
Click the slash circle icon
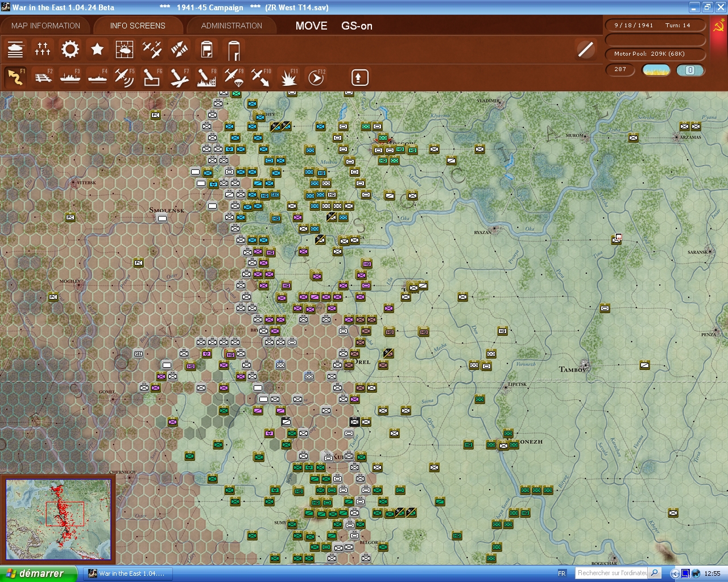(585, 49)
